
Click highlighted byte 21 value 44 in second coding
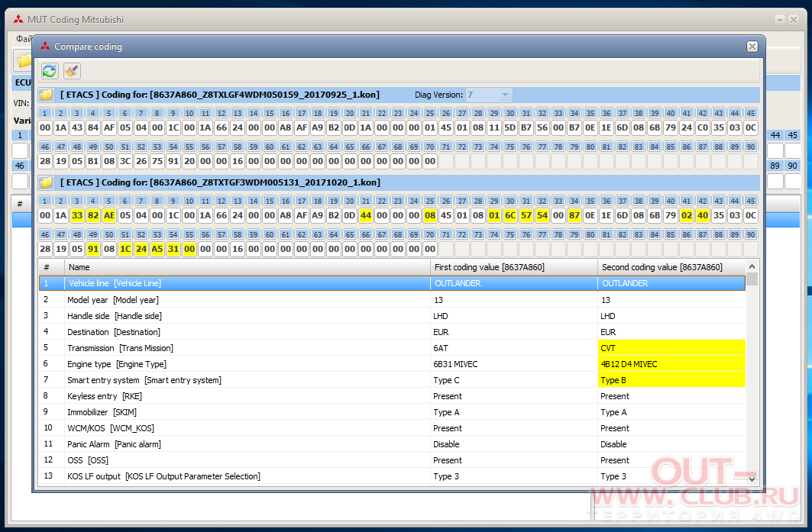click(x=366, y=215)
